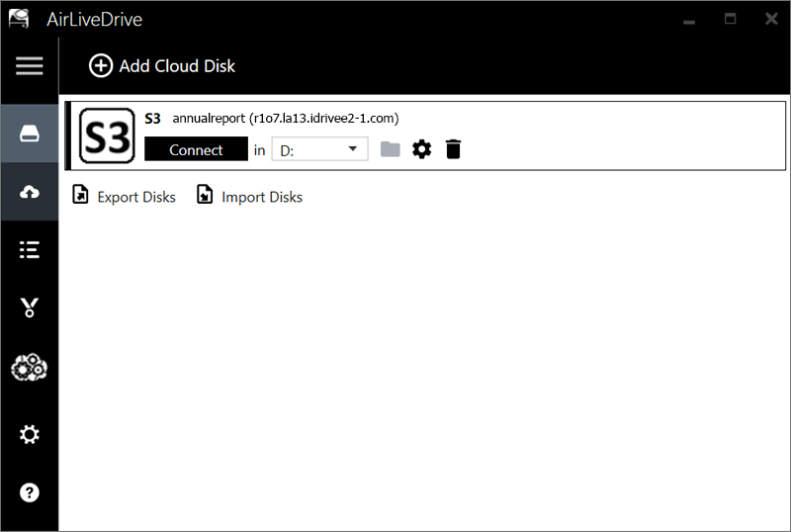791x532 pixels.
Task: Open annualreport disk settings gear
Action: click(x=422, y=149)
